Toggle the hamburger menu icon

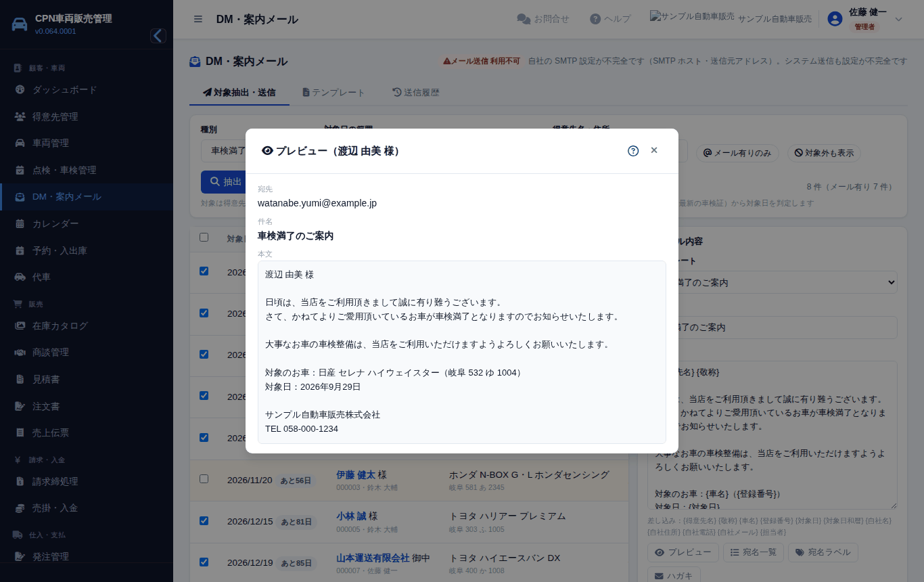tap(198, 19)
